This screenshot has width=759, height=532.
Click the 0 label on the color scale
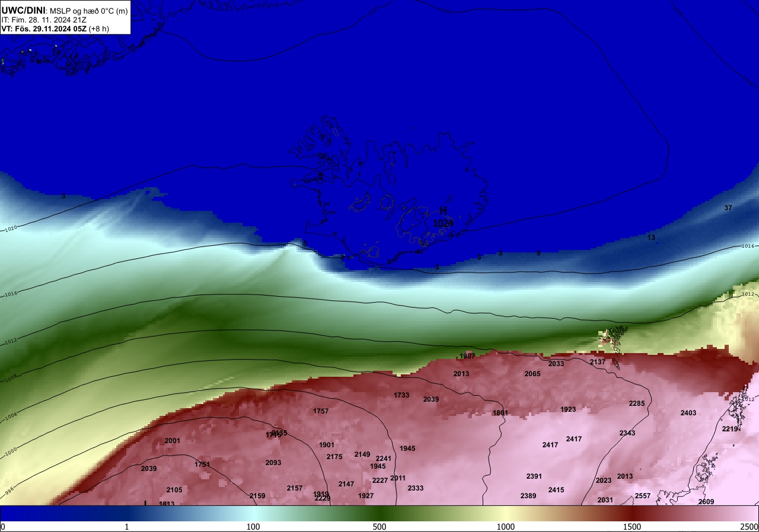[x=2, y=527]
